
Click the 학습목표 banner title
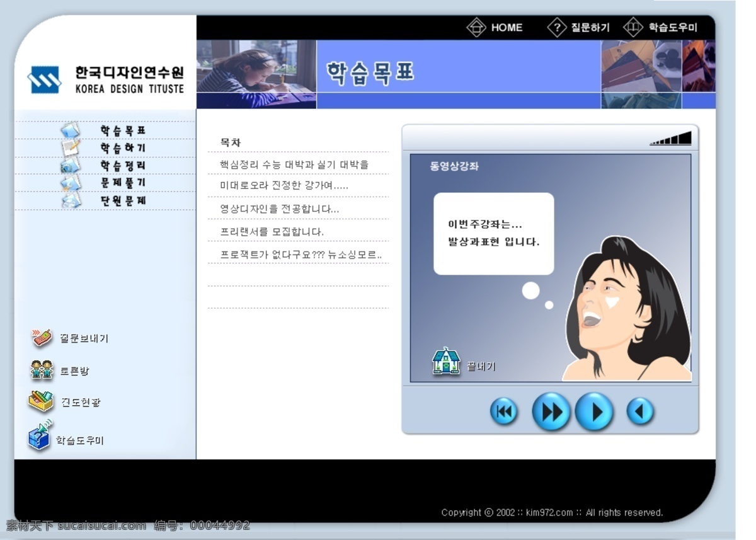[370, 72]
